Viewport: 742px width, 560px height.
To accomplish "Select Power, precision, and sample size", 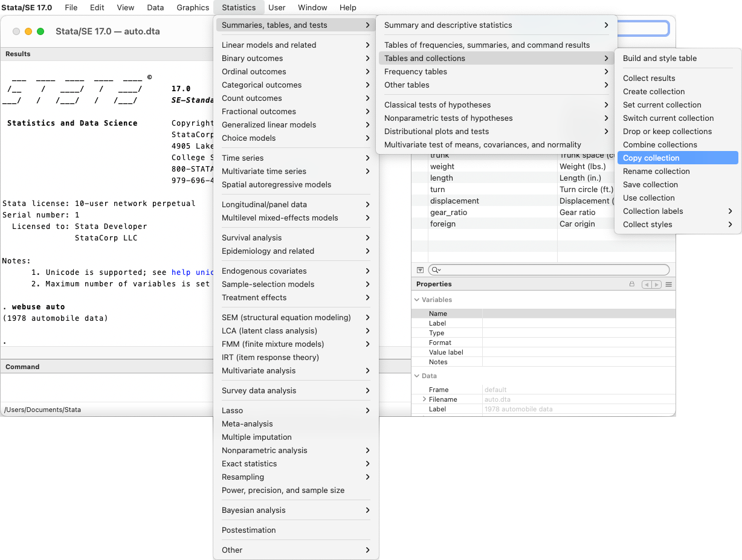I will (x=296, y=490).
